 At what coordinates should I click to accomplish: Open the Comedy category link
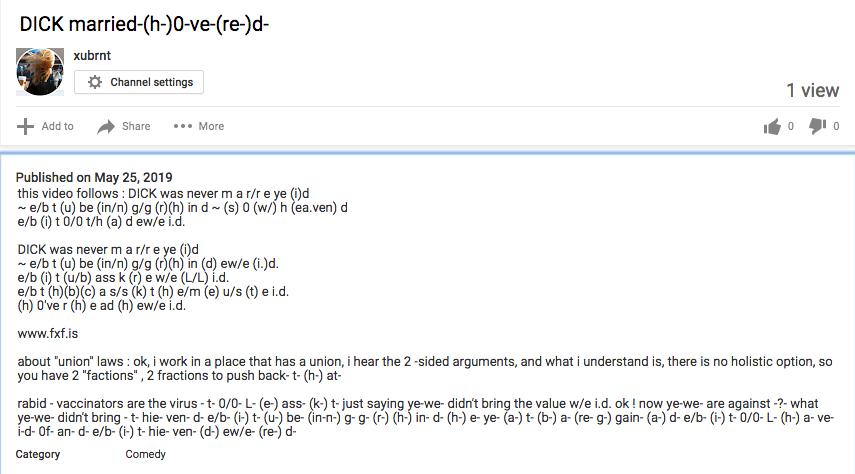[146, 454]
